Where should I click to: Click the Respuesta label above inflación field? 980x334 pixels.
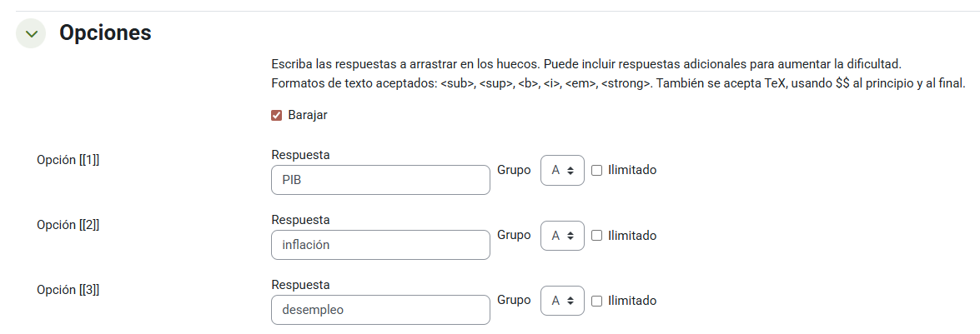(x=301, y=220)
